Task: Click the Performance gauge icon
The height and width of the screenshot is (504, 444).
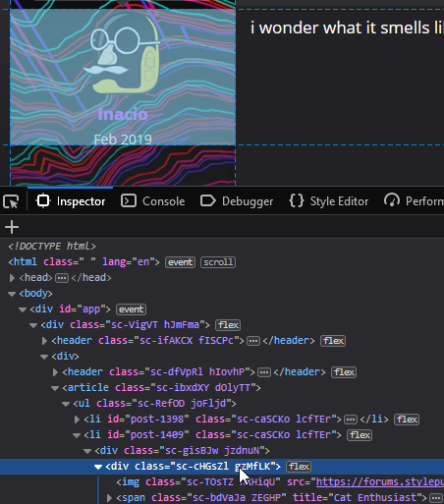Action: (392, 200)
